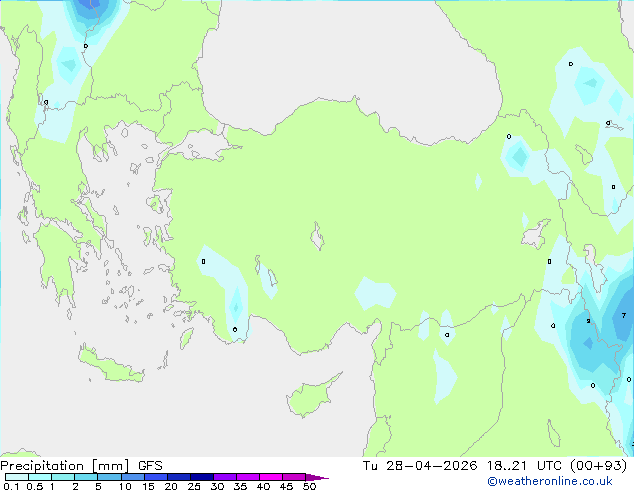
Task: Click the 0.5–1 mm legend color swatch
Action: click(x=40, y=477)
